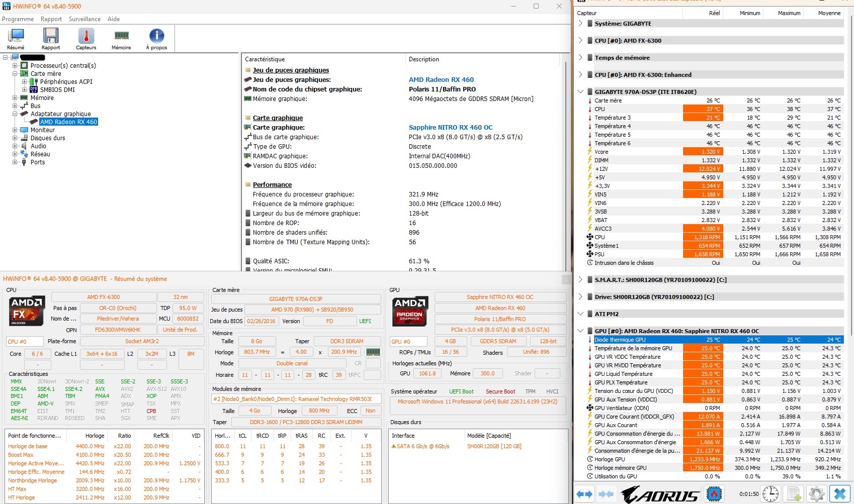Click the Boost Max clock row
The height and width of the screenshot is (504, 854).
104,455
